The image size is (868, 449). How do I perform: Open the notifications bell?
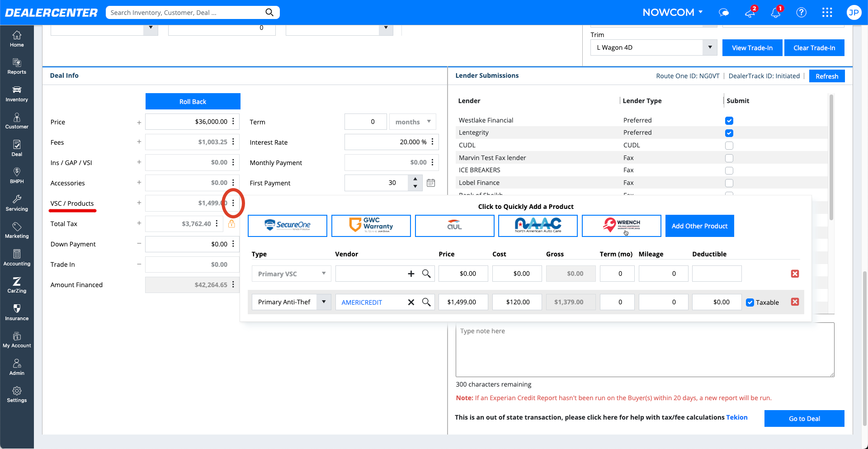coord(776,13)
